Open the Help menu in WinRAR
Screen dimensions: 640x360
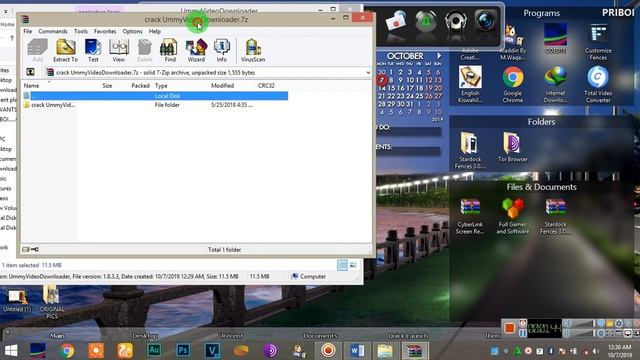(x=154, y=31)
